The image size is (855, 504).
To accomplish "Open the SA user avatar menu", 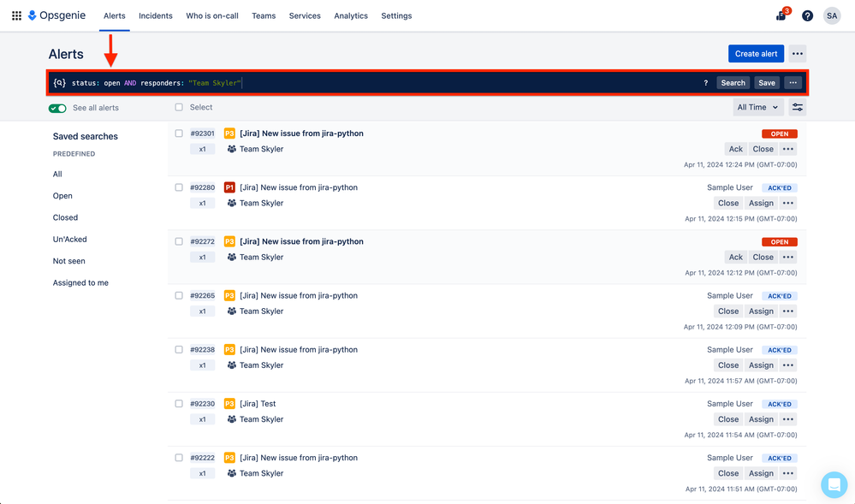I will tap(832, 15).
